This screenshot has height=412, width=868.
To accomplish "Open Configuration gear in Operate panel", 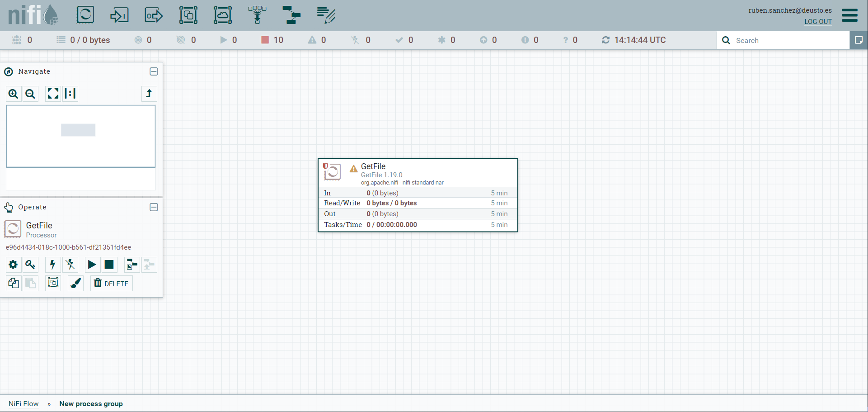I will pos(14,265).
